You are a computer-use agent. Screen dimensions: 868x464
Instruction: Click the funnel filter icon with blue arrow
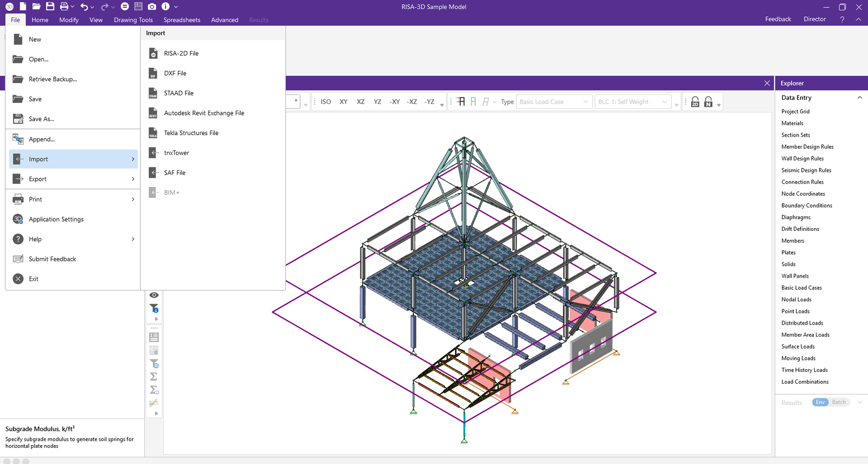(154, 308)
